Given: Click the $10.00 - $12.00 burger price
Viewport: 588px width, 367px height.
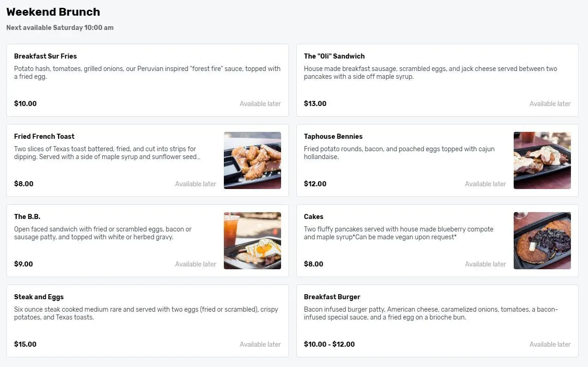Looking at the screenshot, I should coord(330,344).
